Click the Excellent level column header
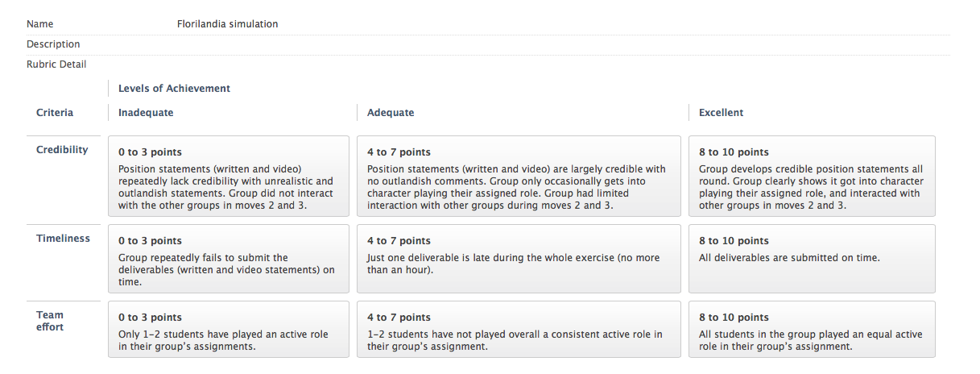This screenshot has height=374, width=980. click(721, 113)
